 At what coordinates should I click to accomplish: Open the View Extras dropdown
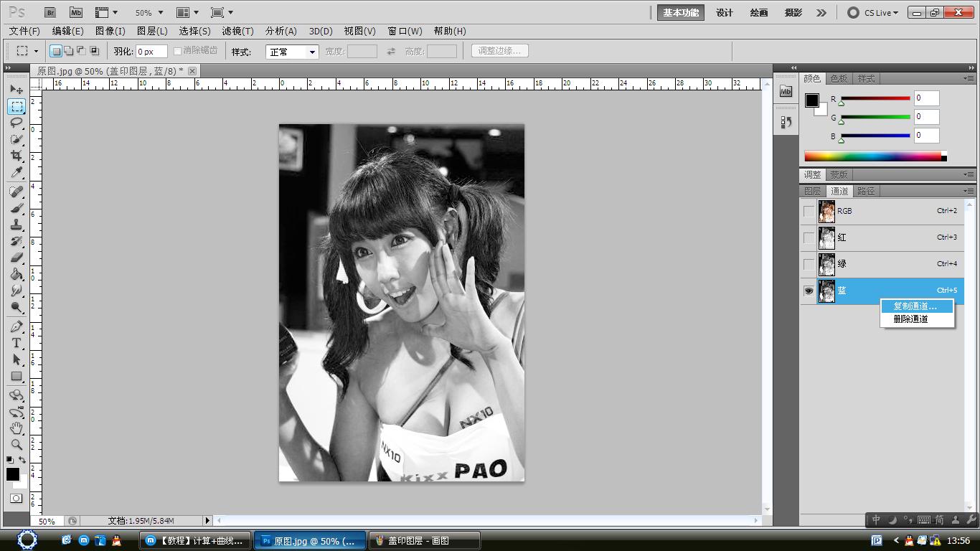pyautogui.click(x=106, y=12)
